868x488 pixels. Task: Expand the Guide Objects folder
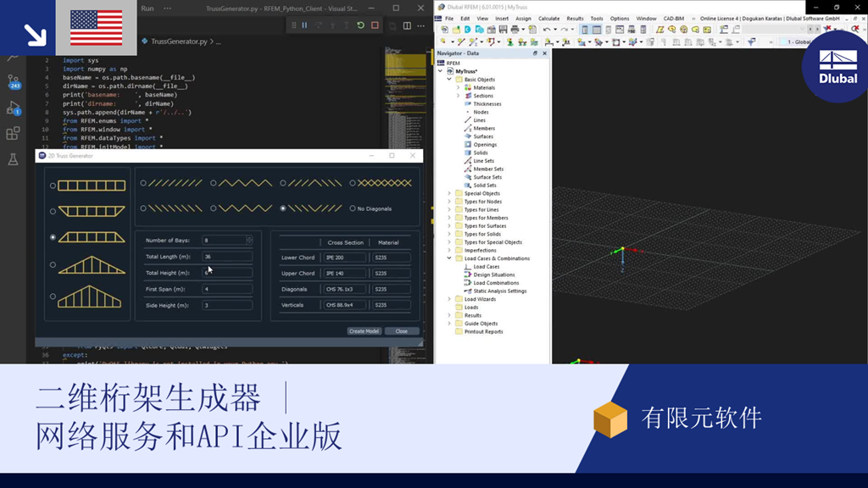pyautogui.click(x=449, y=324)
